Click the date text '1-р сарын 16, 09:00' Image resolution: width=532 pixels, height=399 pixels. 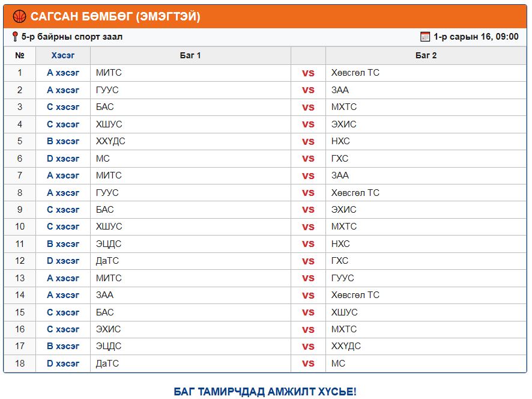(x=476, y=37)
